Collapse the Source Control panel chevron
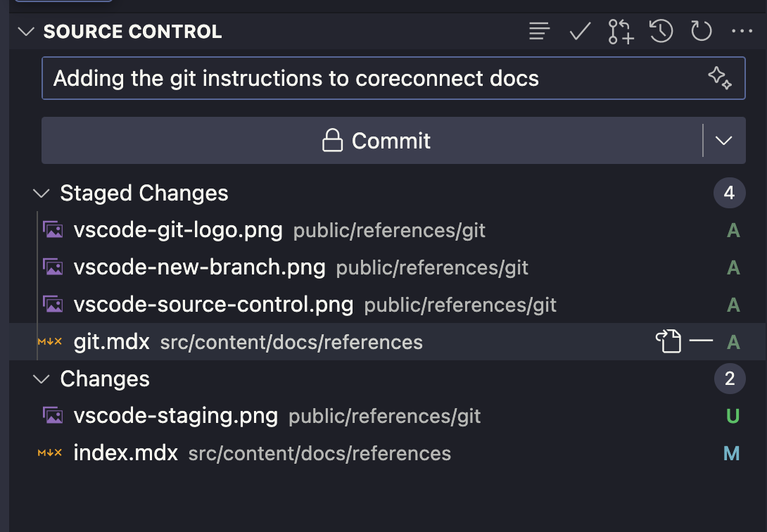This screenshot has height=532, width=767. pyautogui.click(x=26, y=32)
